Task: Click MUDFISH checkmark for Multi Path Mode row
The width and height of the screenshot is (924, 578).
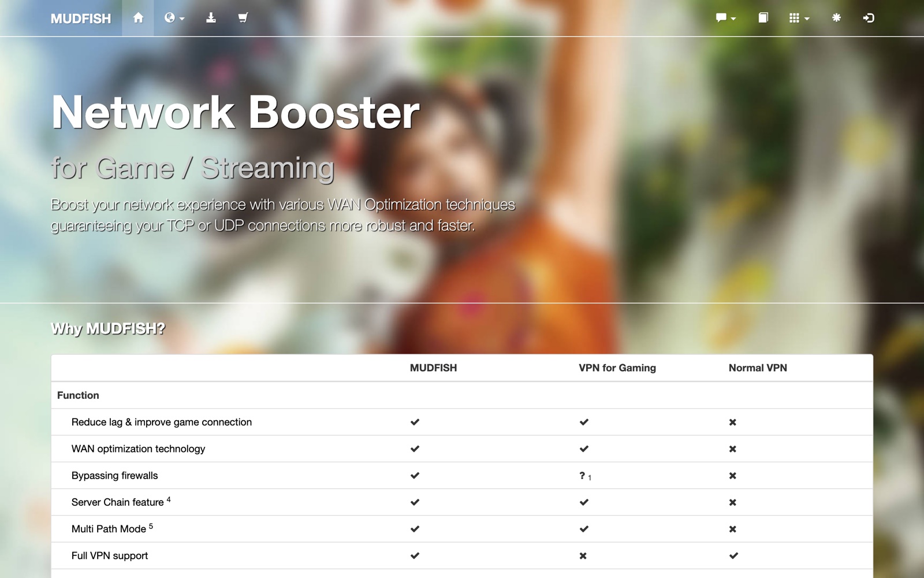Action: click(x=415, y=529)
